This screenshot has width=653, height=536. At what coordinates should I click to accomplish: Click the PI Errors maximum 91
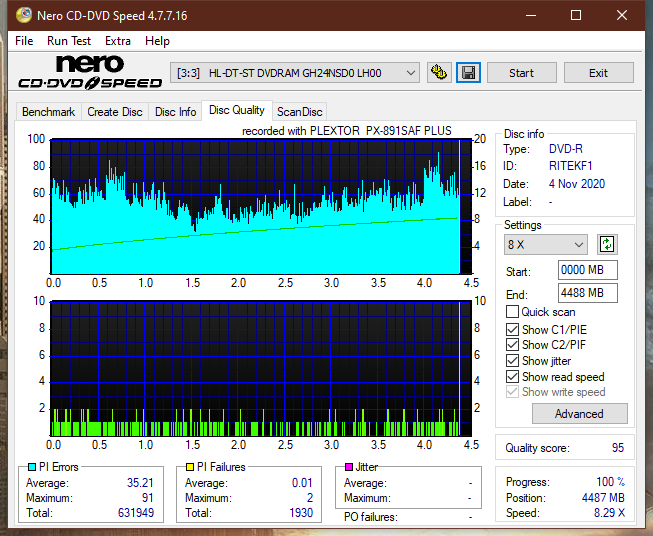coord(147,497)
